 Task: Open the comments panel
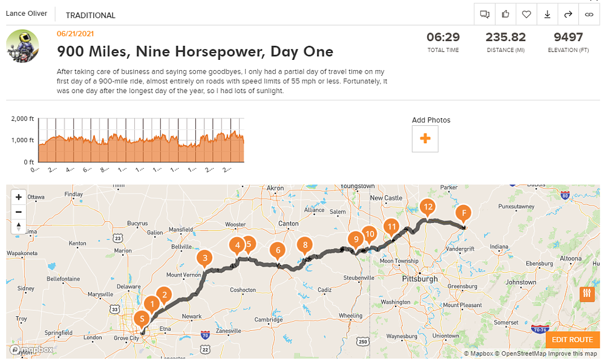(485, 14)
